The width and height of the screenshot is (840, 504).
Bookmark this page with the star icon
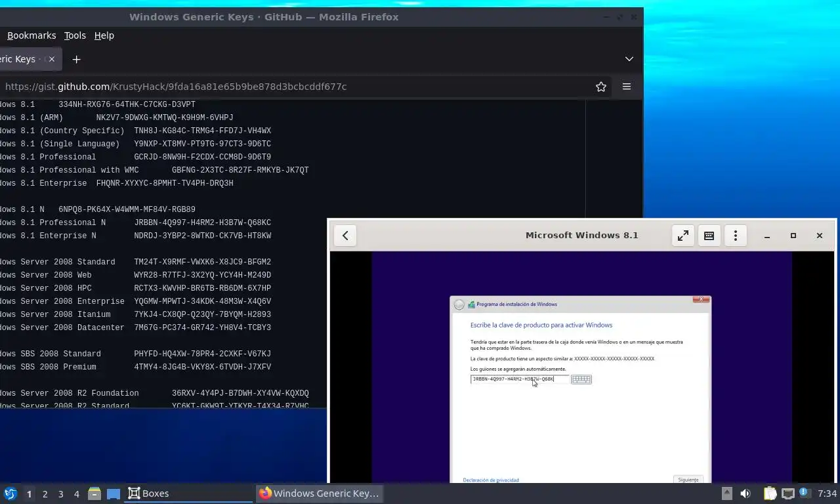(x=600, y=87)
